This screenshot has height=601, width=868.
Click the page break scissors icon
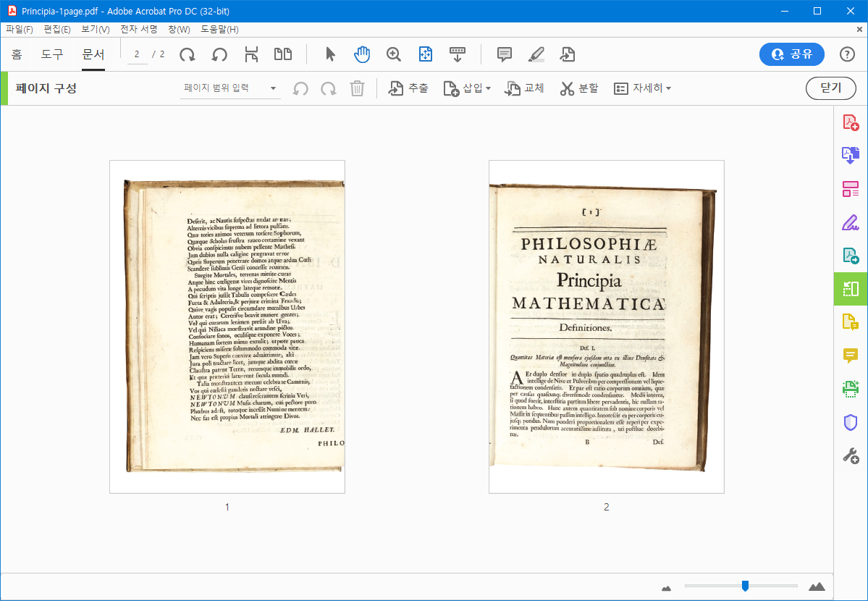coord(251,54)
